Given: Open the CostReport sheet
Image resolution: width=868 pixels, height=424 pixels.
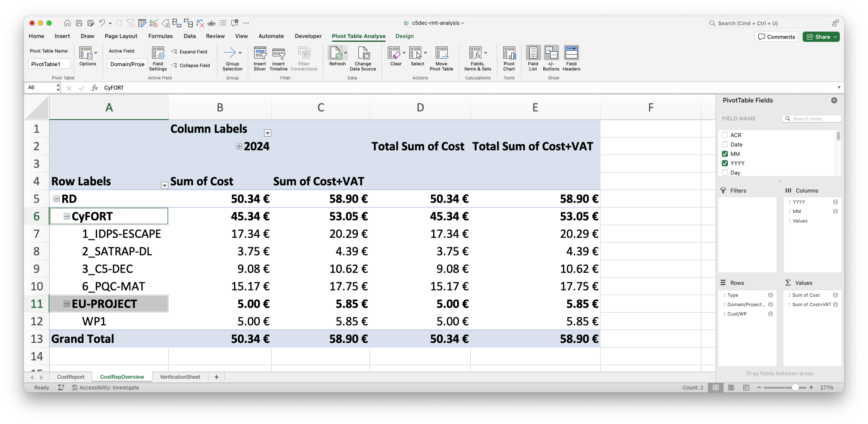Looking at the screenshot, I should tap(70, 377).
